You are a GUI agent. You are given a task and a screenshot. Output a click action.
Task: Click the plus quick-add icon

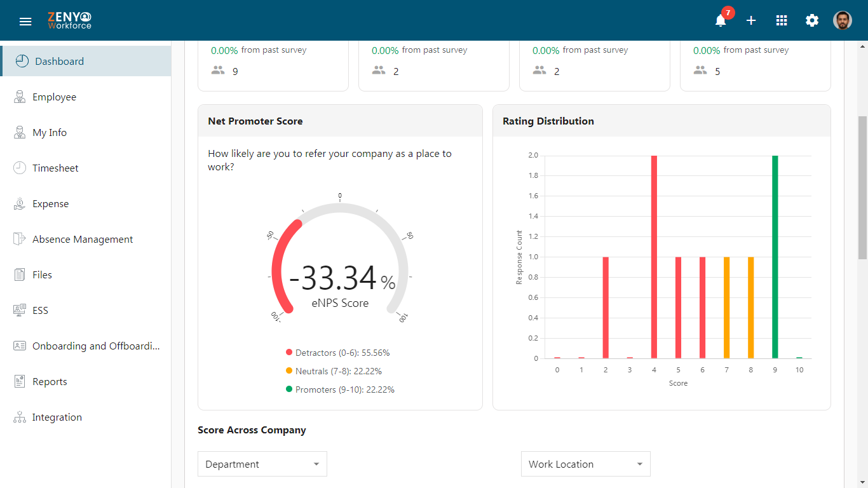(751, 20)
